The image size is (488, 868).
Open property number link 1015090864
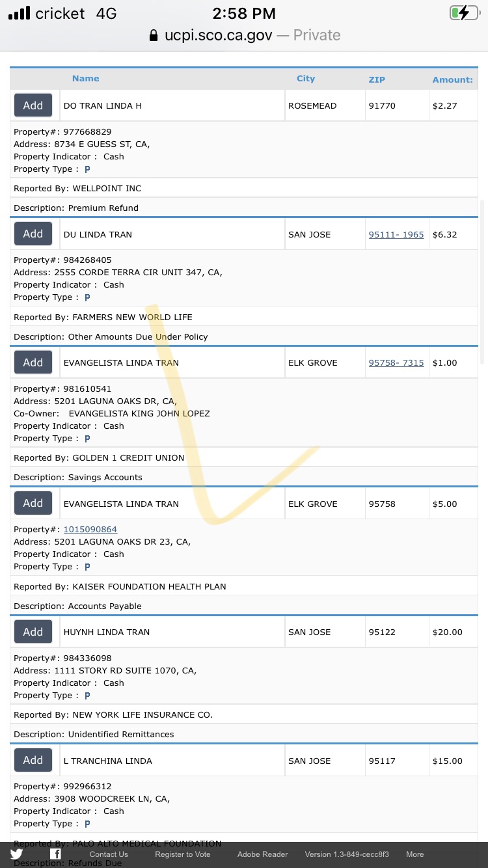(x=90, y=530)
